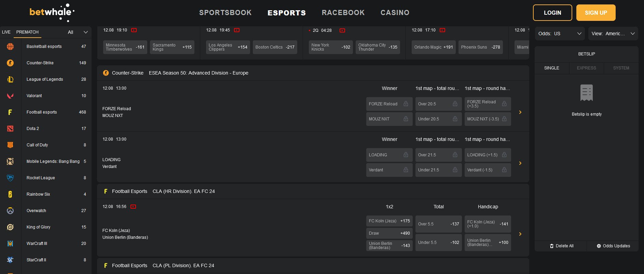Viewport: 644px width, 274px height.
Task: Select the SINGLE betslip tab
Action: (x=552, y=68)
